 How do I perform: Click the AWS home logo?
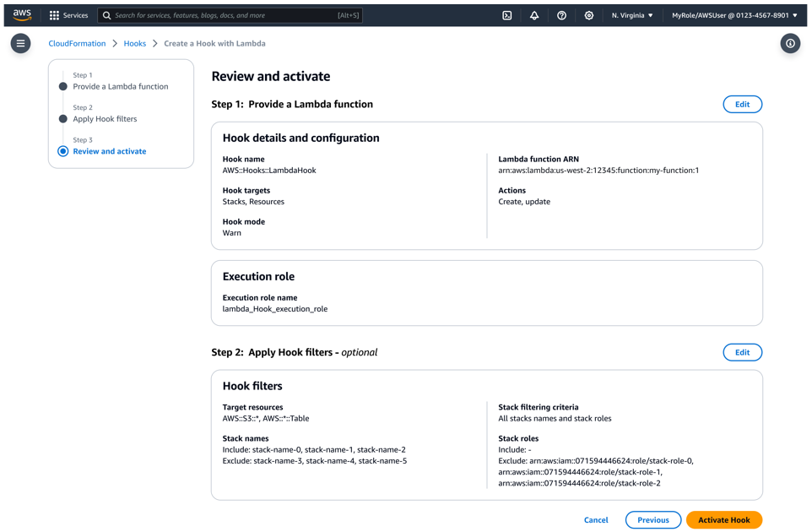[21, 14]
